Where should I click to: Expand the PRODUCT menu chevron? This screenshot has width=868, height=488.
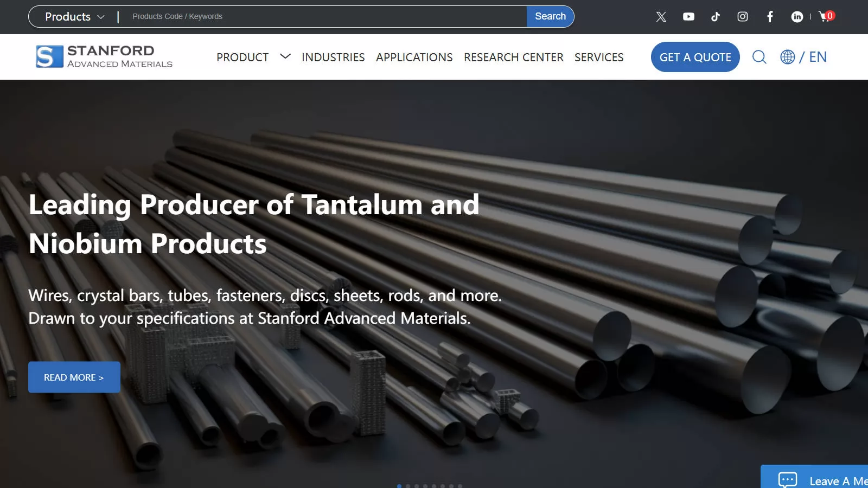(285, 56)
